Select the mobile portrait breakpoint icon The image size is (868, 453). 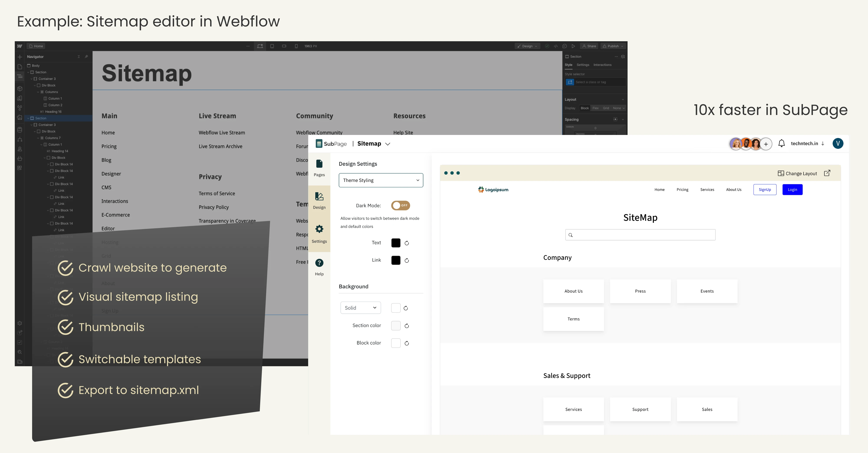coord(296,46)
